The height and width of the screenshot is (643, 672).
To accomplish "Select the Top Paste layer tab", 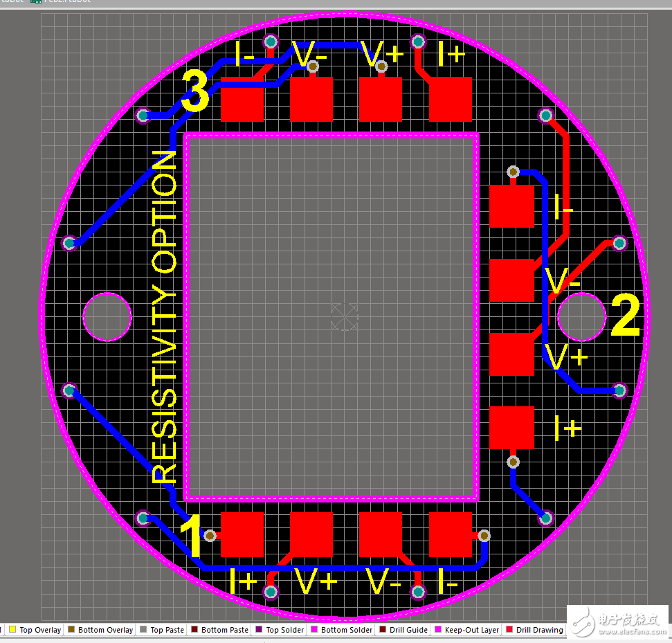I will point(163,630).
